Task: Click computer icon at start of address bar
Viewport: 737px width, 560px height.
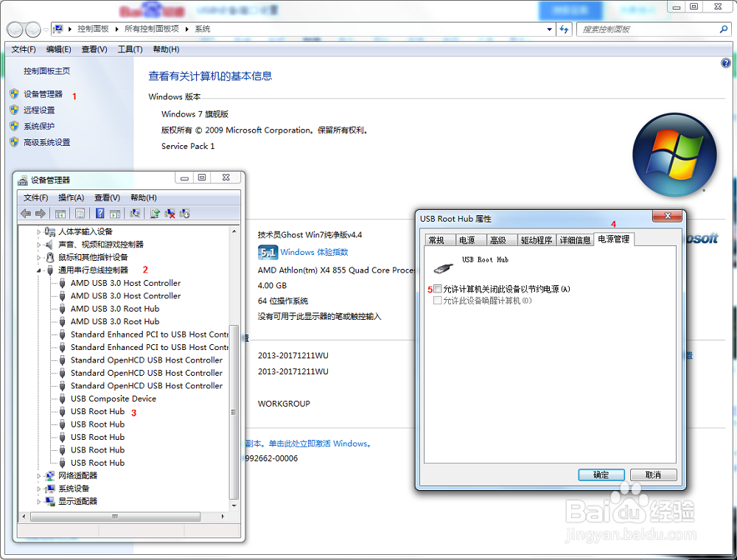Action: tap(57, 29)
